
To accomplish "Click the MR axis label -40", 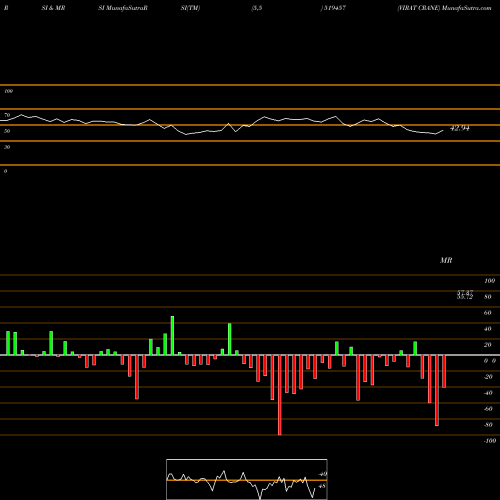I will click(488, 393).
